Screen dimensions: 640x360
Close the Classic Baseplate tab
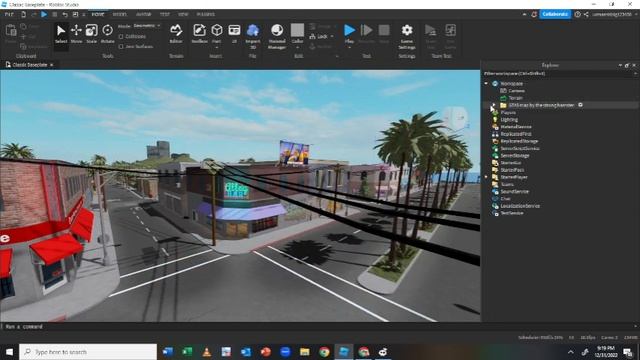point(51,65)
